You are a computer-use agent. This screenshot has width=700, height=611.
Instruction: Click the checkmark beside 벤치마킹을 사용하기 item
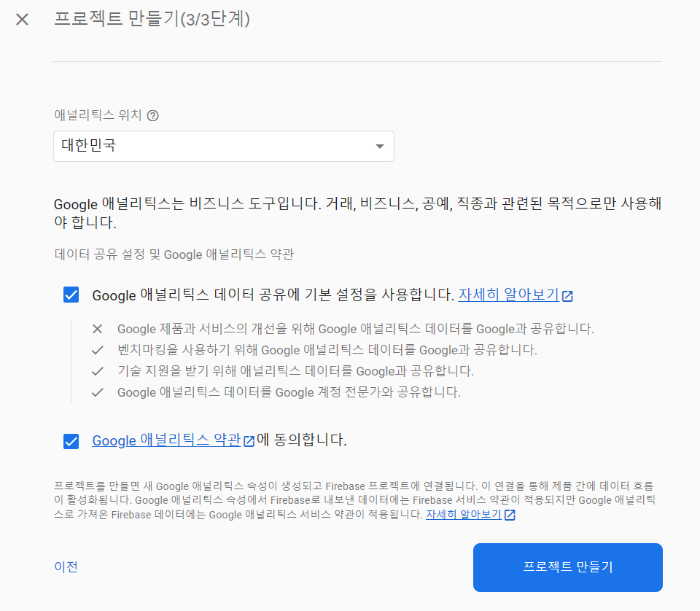pyautogui.click(x=97, y=351)
